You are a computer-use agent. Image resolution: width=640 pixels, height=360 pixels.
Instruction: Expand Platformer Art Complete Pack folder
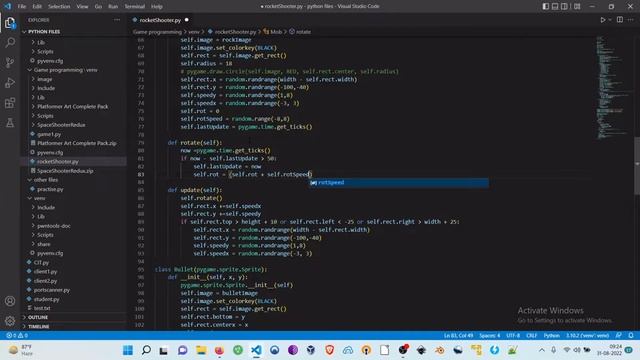click(72, 107)
